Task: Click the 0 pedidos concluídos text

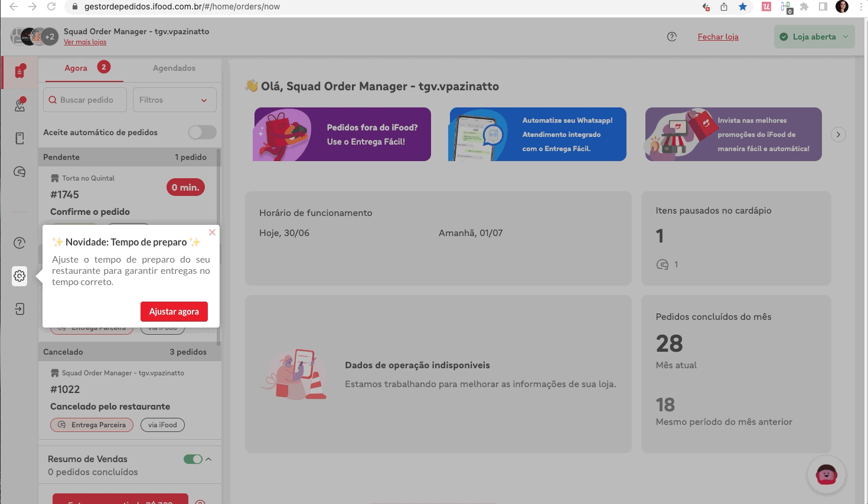Action: 93,472
